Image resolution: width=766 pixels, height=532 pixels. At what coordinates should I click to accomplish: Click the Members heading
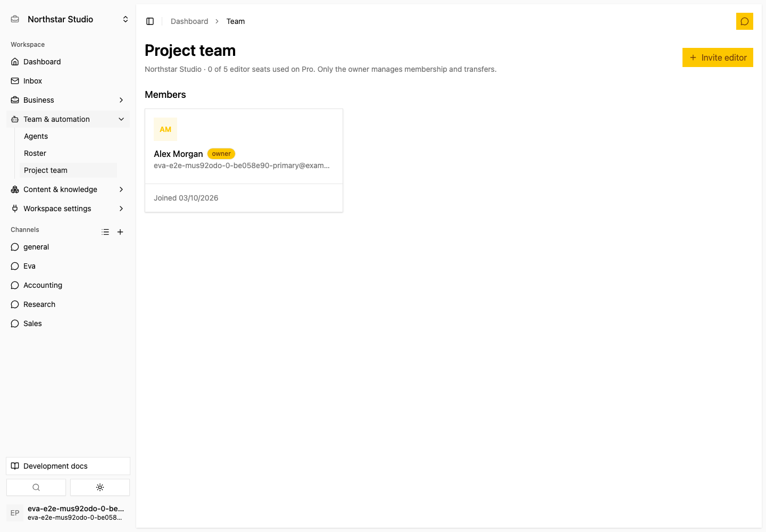click(x=165, y=95)
